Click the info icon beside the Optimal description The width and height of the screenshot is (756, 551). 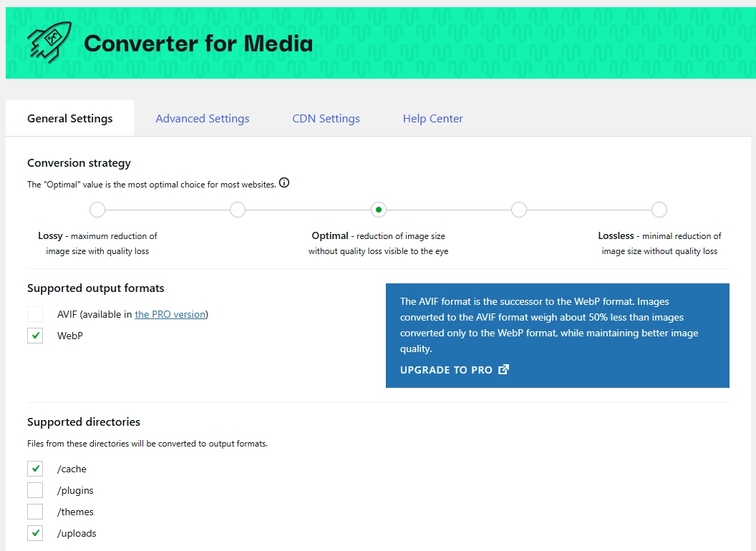pos(284,183)
